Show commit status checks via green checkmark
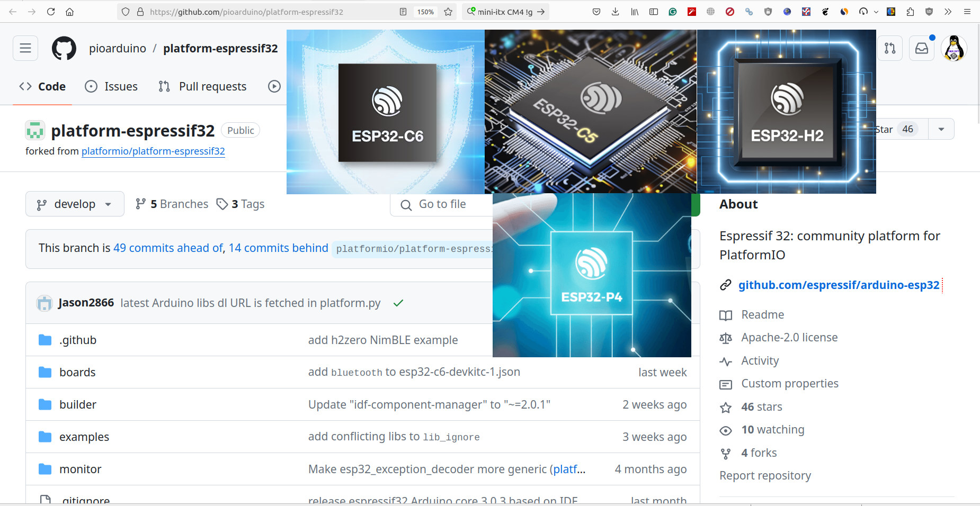Viewport: 980px width, 506px height. click(x=398, y=303)
